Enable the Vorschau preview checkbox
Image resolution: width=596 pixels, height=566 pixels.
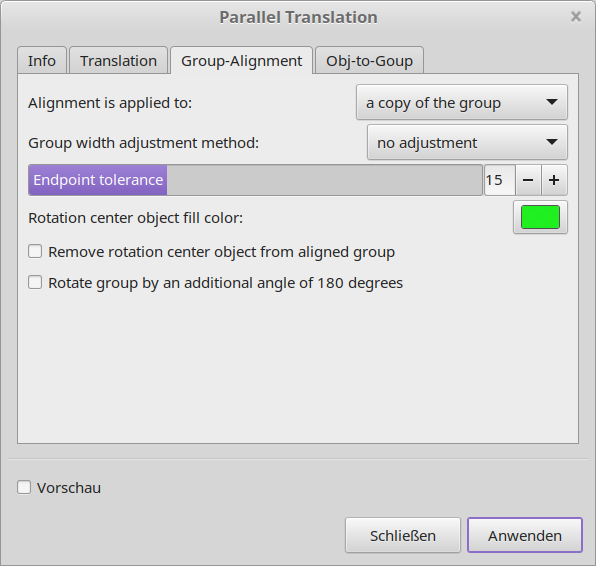(x=24, y=487)
